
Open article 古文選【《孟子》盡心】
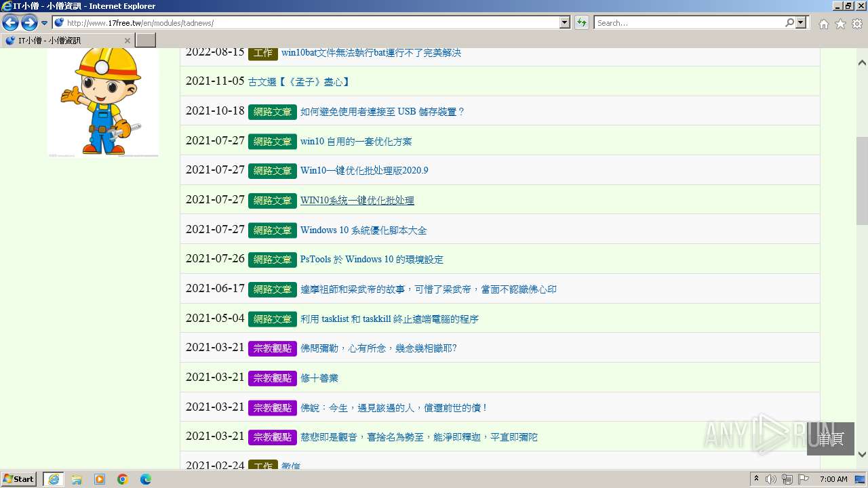click(x=300, y=82)
